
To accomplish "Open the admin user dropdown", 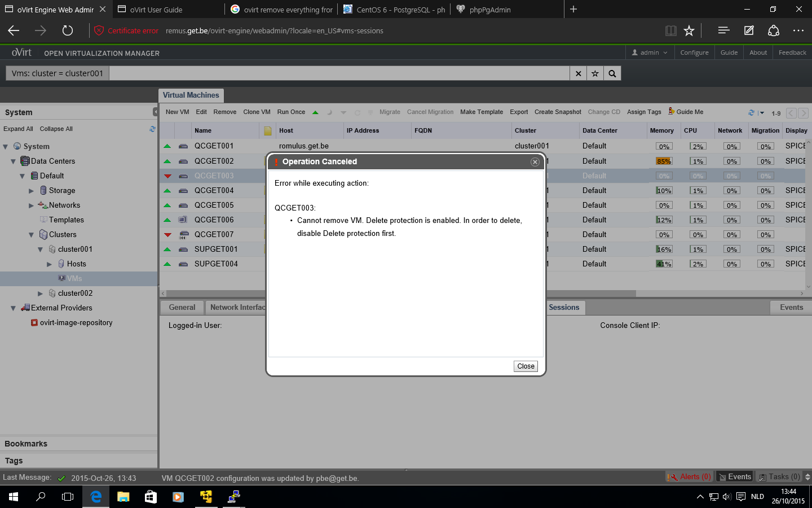I will 649,52.
